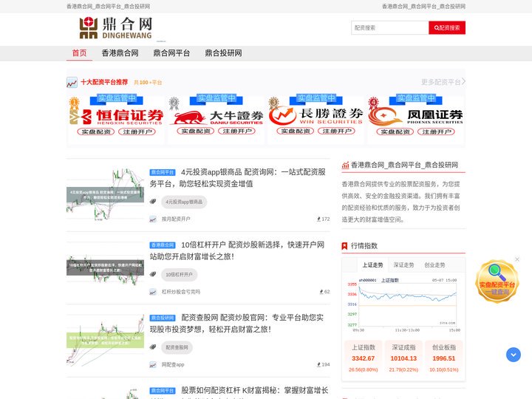Open the article titled 4元投资app银商品 配资询网
This screenshot has width=532, height=399.
coord(237,178)
